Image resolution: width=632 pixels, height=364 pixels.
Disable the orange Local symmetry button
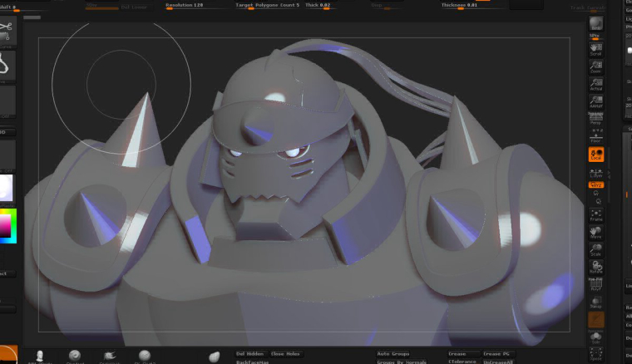pos(595,155)
